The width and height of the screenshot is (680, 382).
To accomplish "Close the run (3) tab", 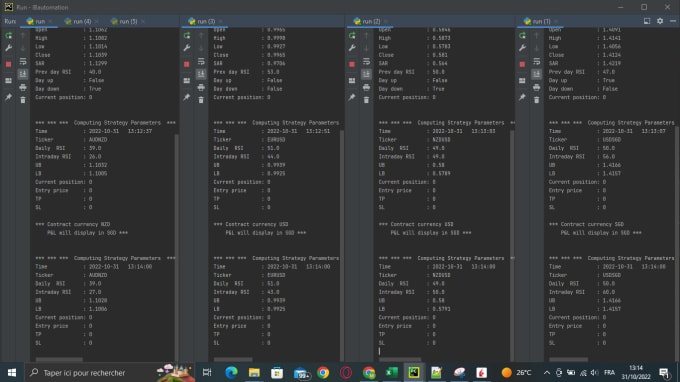I will pyautogui.click(x=220, y=21).
